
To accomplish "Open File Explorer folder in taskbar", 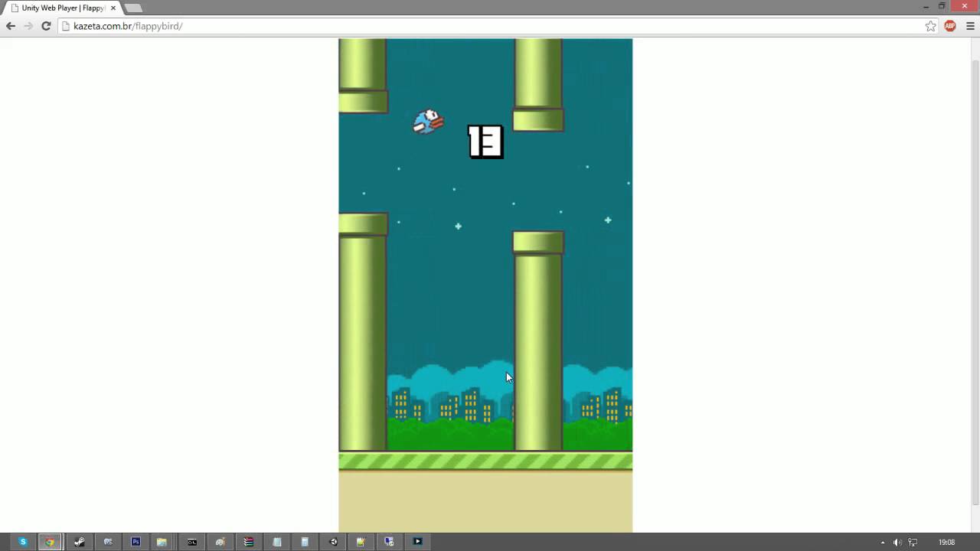I will coord(162,542).
